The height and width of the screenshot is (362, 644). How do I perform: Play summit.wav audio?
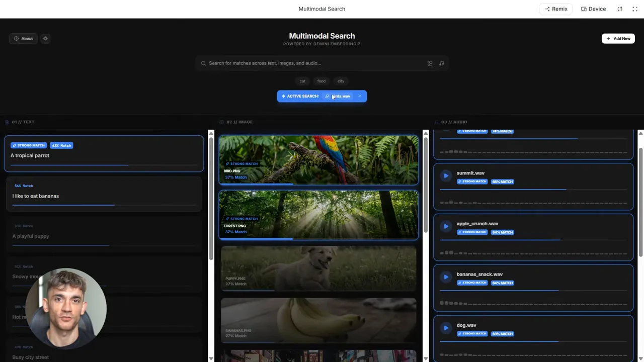click(446, 175)
